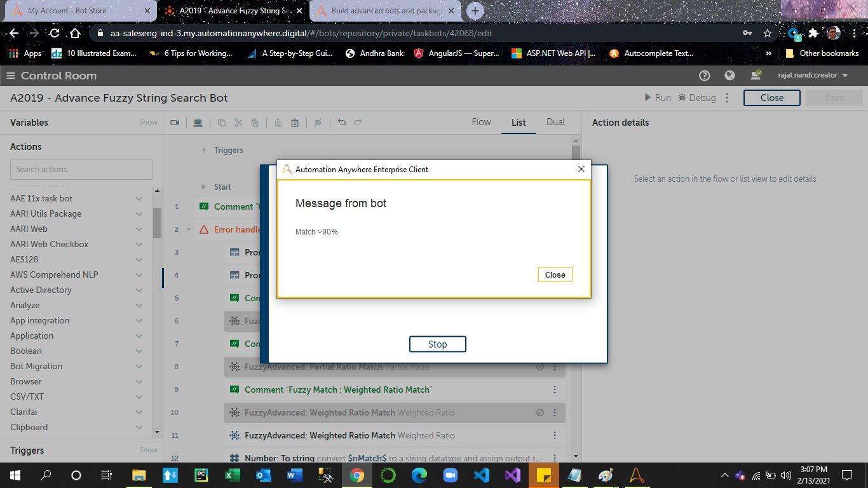Click the Start recording camera icon

[x=175, y=123]
